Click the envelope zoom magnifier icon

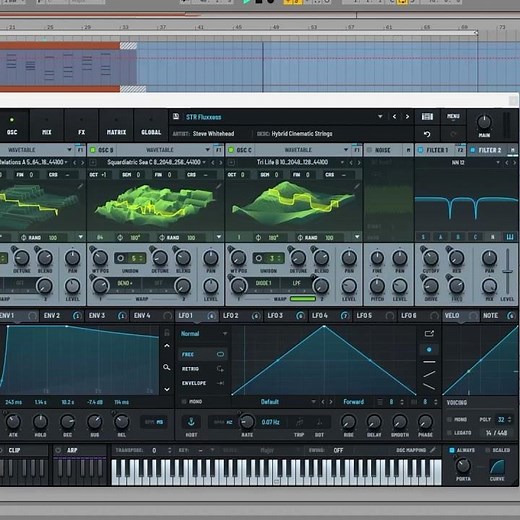point(167,367)
